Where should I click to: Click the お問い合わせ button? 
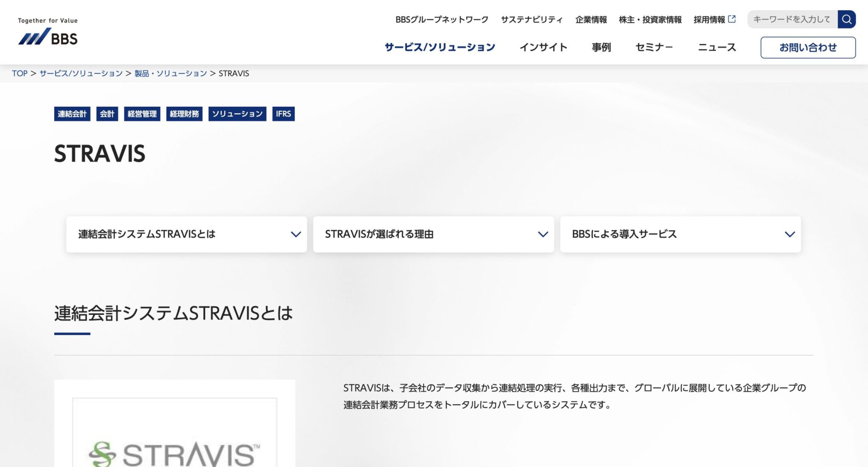point(808,48)
